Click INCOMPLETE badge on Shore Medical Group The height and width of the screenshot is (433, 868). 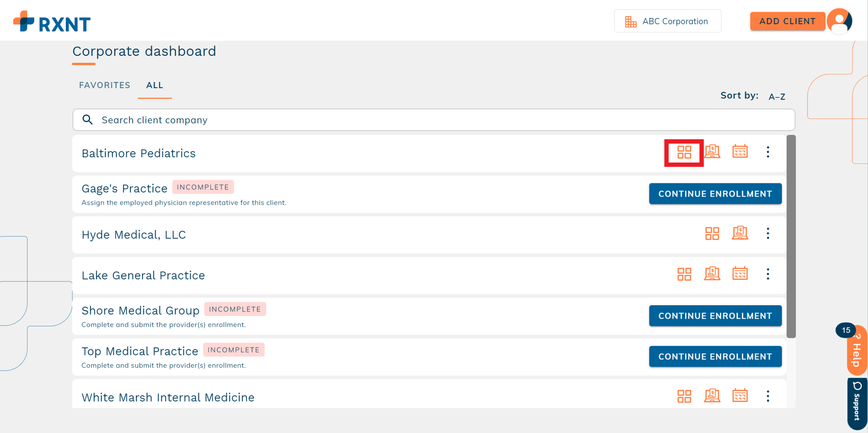tap(235, 309)
